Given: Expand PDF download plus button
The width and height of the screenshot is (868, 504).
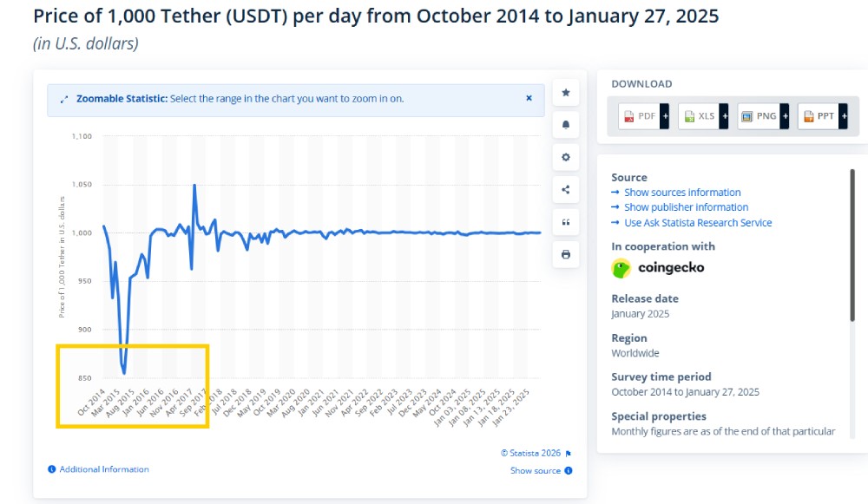Looking at the screenshot, I should point(665,116).
